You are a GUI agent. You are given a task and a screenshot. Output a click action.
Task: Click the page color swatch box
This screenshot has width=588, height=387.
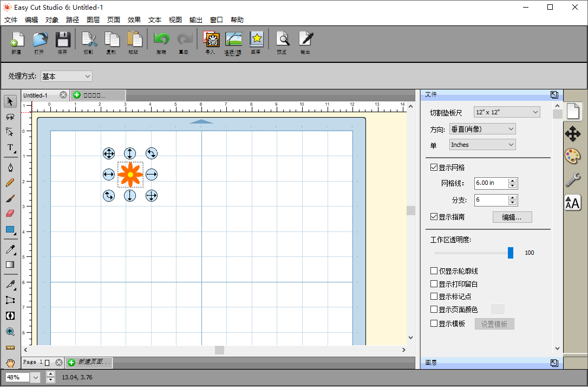498,309
